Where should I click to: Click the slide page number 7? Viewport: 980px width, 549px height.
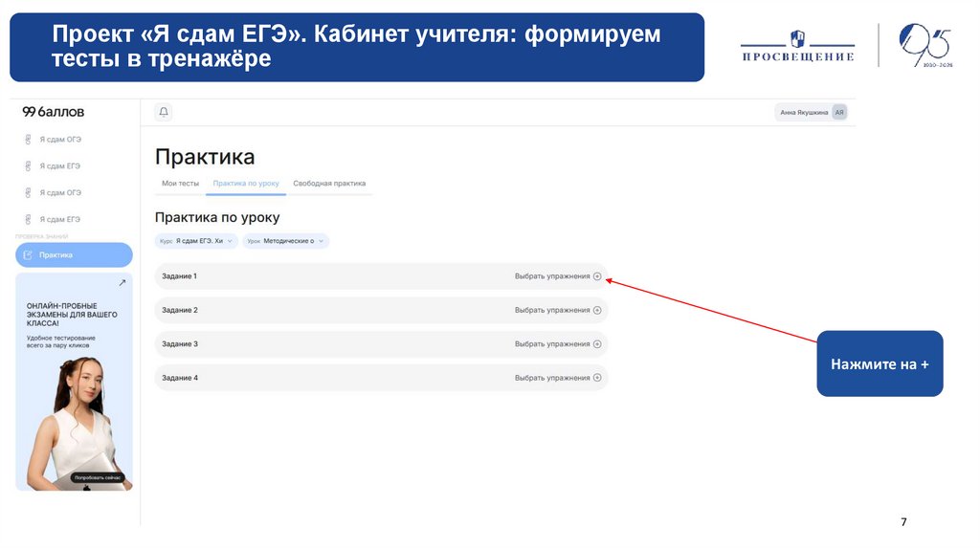point(903,522)
